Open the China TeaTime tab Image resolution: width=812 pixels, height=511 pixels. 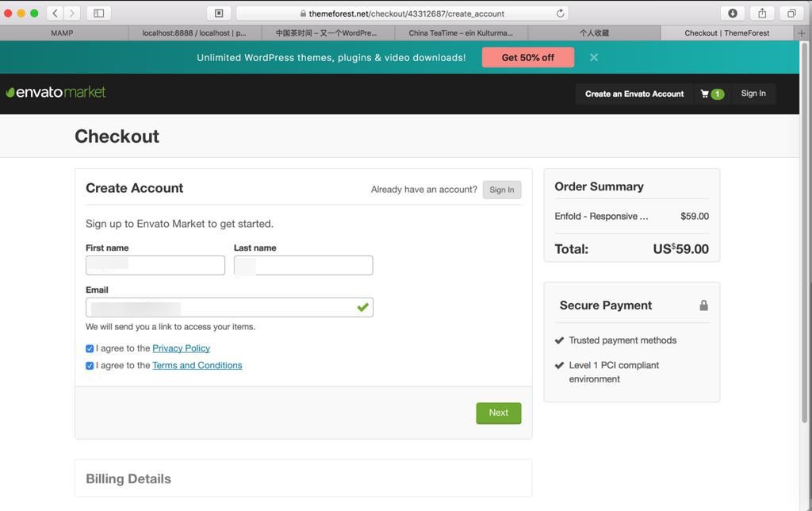click(x=461, y=33)
